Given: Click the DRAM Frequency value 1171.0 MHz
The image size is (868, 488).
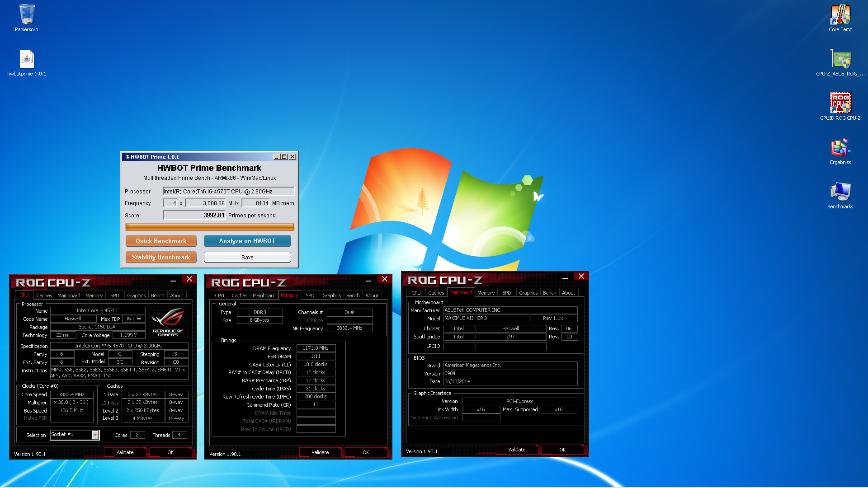Looking at the screenshot, I should [316, 348].
